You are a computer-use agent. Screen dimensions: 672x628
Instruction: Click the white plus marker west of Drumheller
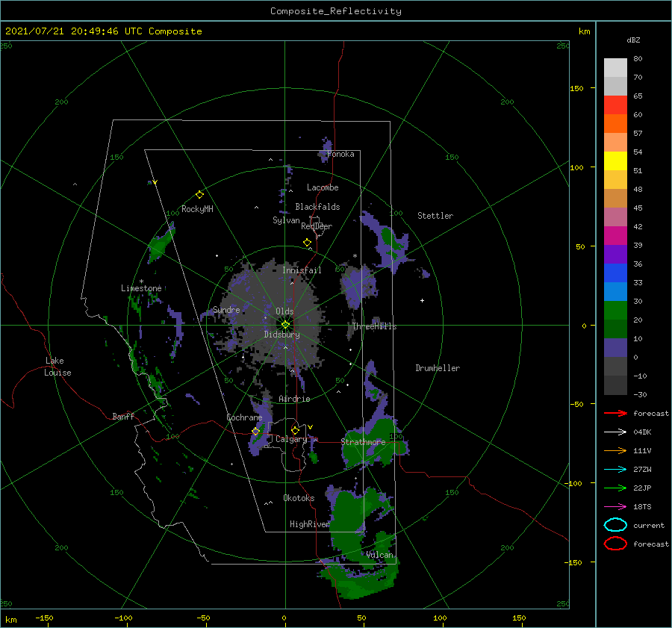point(422,300)
